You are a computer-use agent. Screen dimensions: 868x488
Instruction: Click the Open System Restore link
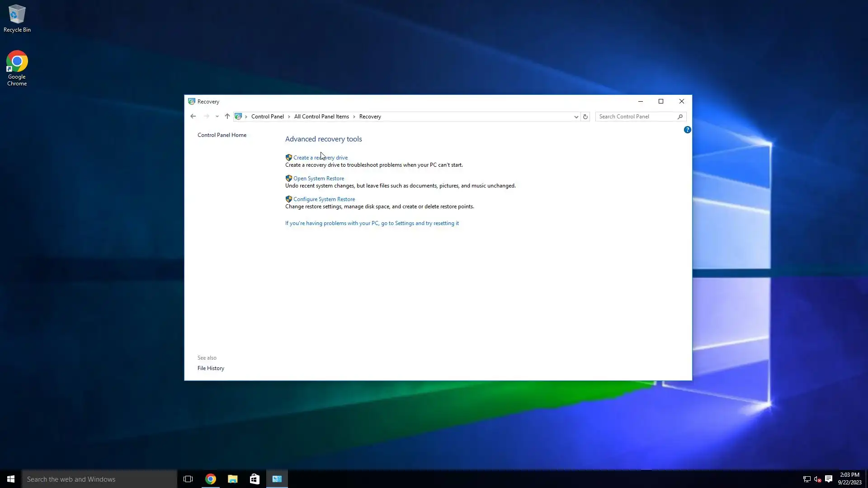[318, 178]
